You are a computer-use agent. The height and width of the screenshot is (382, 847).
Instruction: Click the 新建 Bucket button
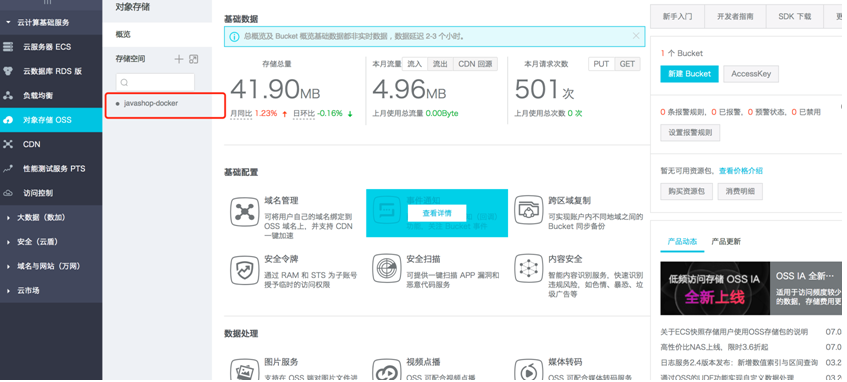pyautogui.click(x=689, y=74)
